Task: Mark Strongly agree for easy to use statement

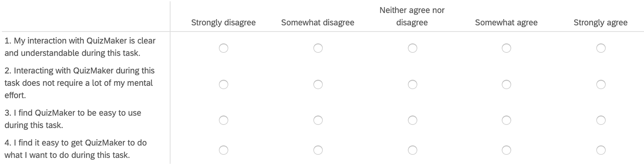Action: coord(601,120)
